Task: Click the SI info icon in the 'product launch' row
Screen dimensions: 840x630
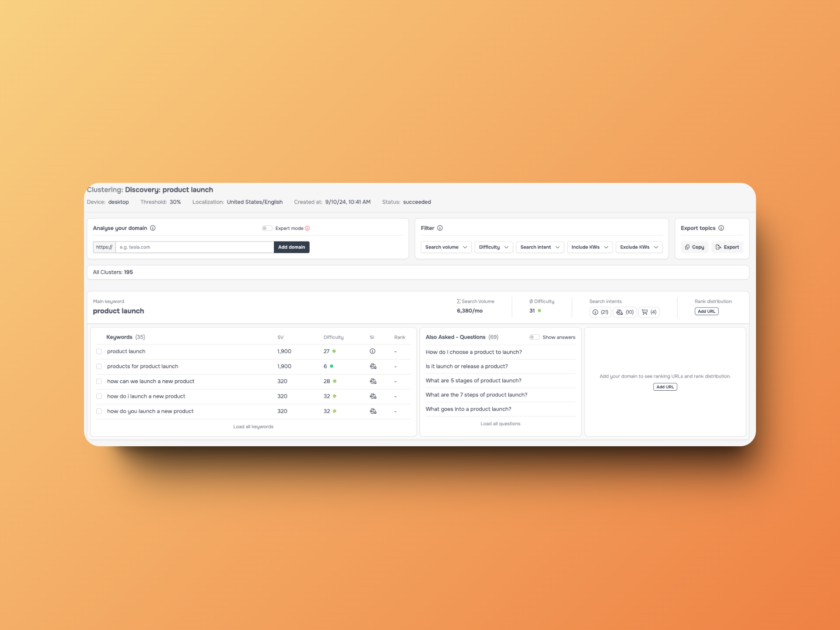Action: 372,351
